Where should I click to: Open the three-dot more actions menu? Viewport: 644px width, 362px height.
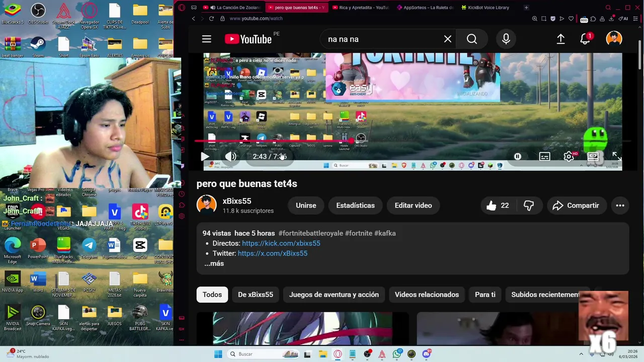pyautogui.click(x=620, y=205)
